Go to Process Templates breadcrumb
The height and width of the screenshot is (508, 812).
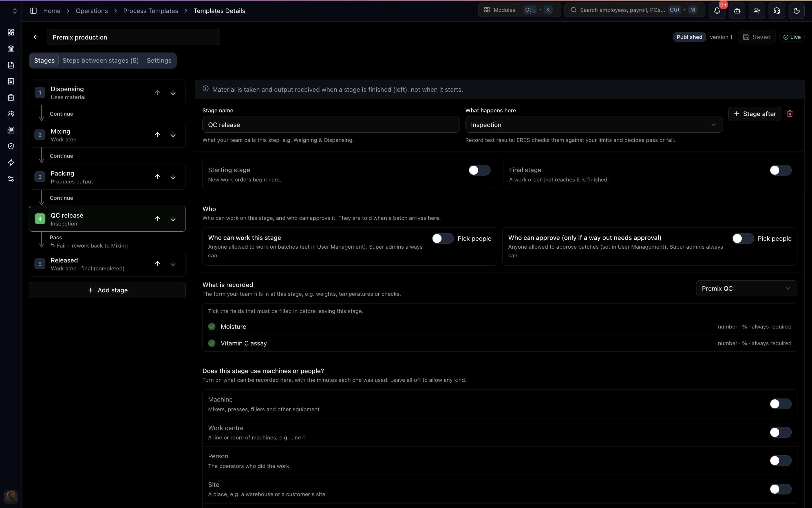pyautogui.click(x=151, y=11)
